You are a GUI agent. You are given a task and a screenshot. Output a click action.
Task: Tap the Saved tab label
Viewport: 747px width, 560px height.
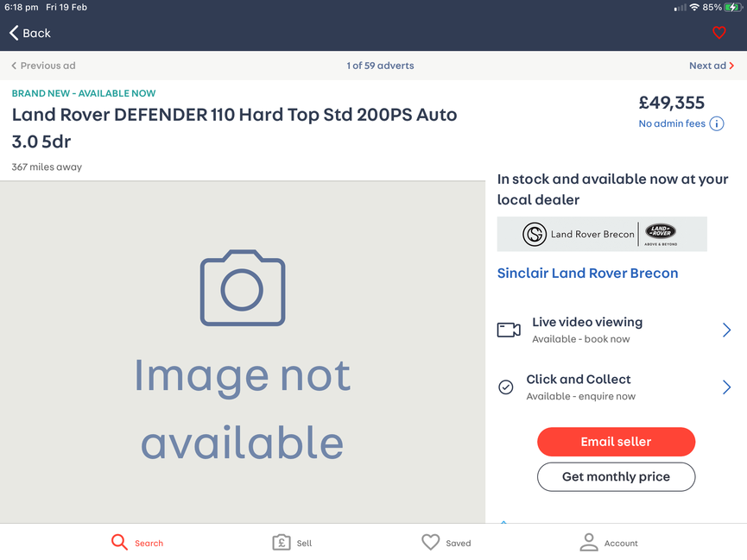point(459,544)
